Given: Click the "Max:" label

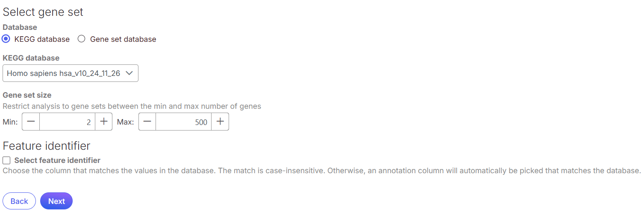Looking at the screenshot, I should (x=125, y=122).
